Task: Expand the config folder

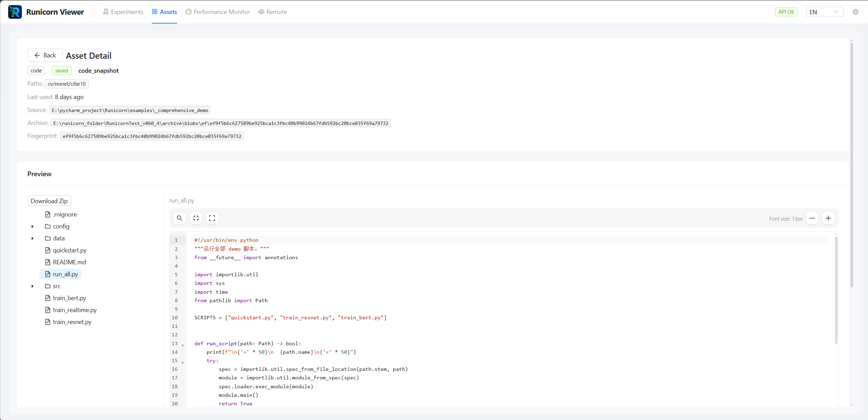Action: (x=32, y=226)
